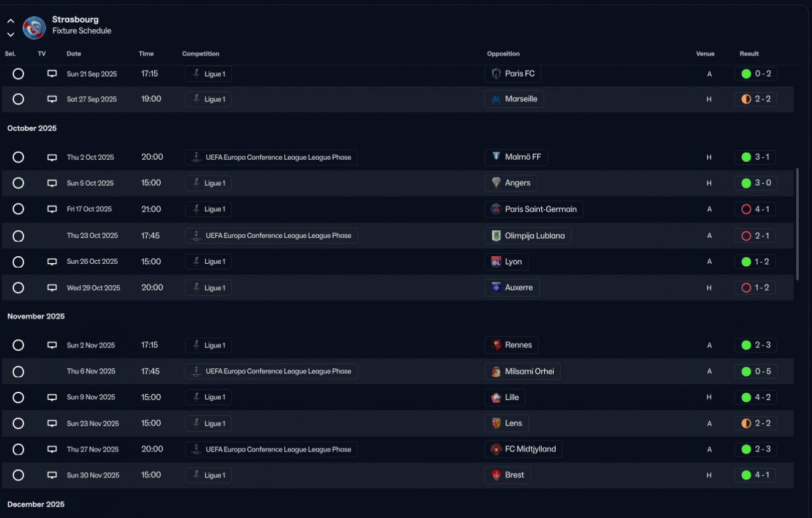Sort fixtures by the Date column header

coord(74,54)
